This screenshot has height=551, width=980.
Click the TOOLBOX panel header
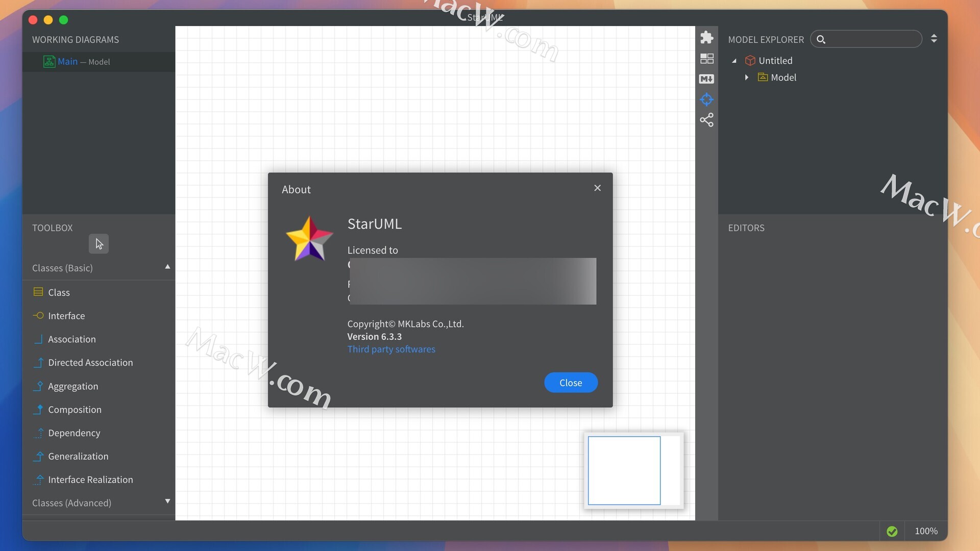(53, 228)
